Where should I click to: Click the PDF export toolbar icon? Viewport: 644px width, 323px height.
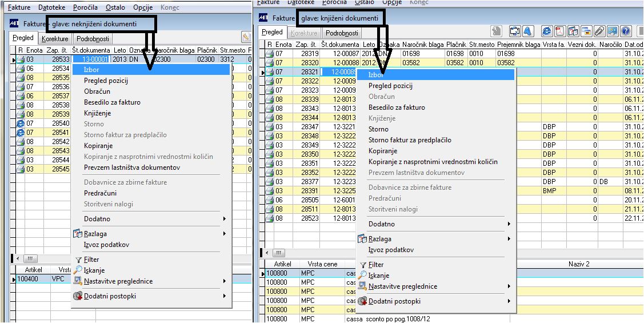click(x=561, y=31)
